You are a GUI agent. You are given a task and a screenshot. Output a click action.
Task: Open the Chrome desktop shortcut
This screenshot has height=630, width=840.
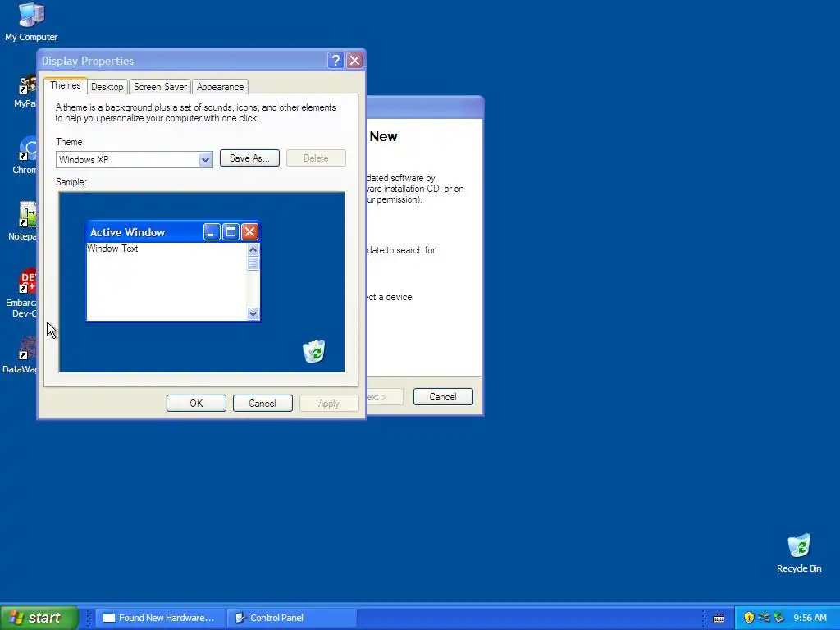(24, 155)
